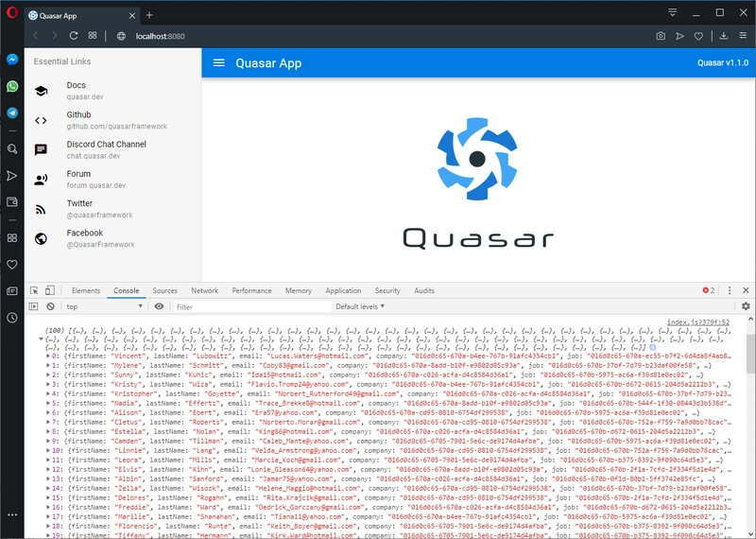
Task: Expand array item 14 Zella
Action: point(48,488)
